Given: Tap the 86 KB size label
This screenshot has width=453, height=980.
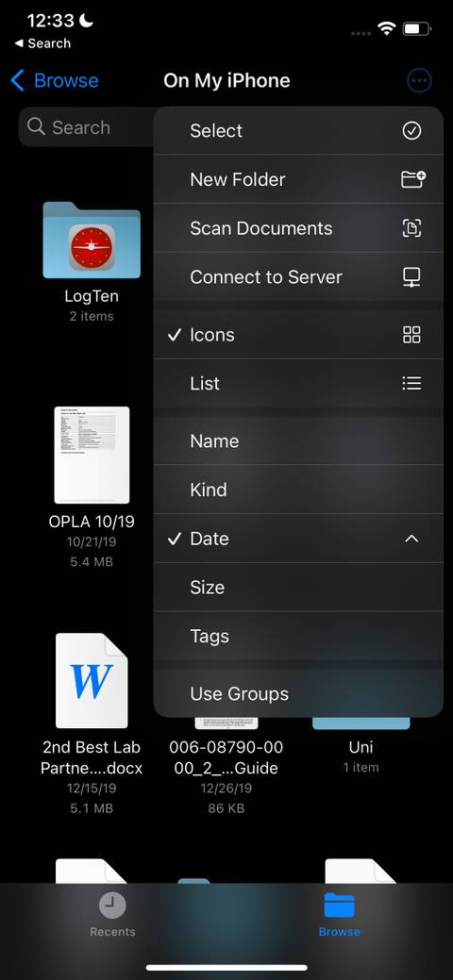Looking at the screenshot, I should (226, 808).
